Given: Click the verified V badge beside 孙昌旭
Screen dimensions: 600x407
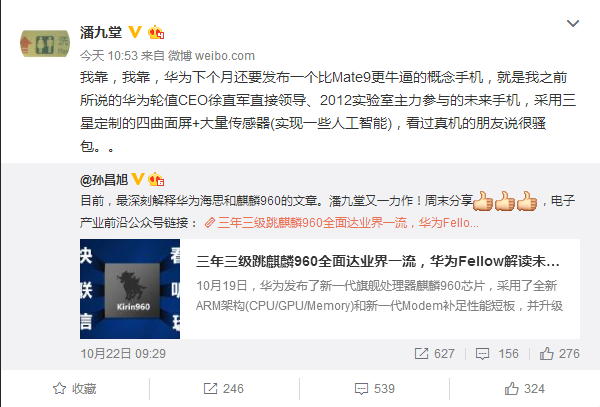Looking at the screenshot, I should (x=138, y=179).
